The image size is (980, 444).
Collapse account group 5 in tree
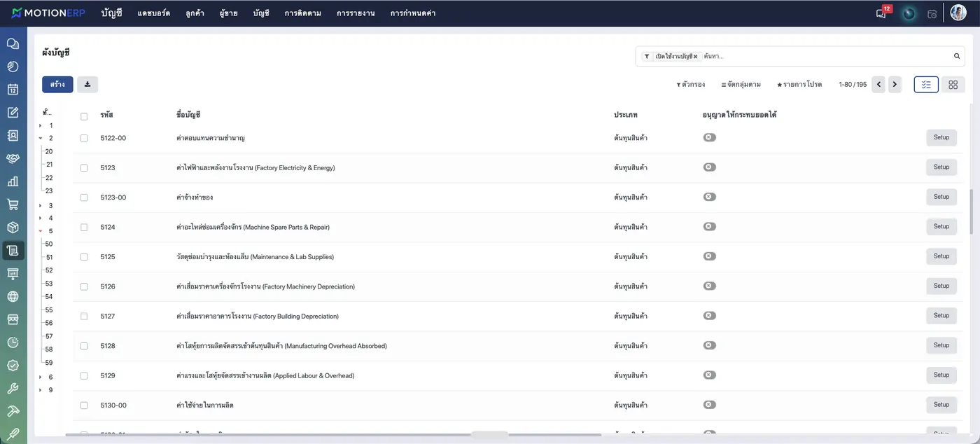tap(41, 231)
